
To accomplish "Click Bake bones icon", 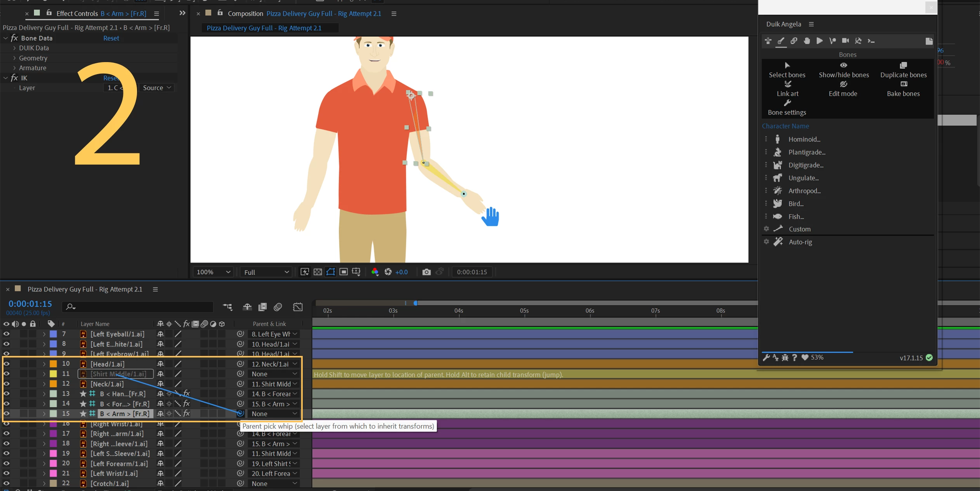I will (x=904, y=84).
